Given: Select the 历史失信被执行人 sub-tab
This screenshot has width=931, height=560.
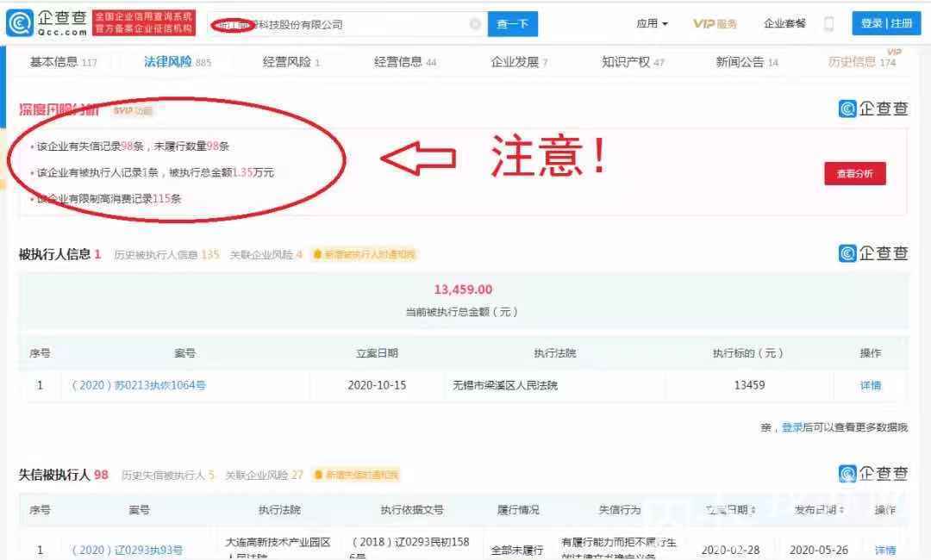Looking at the screenshot, I should tap(167, 475).
